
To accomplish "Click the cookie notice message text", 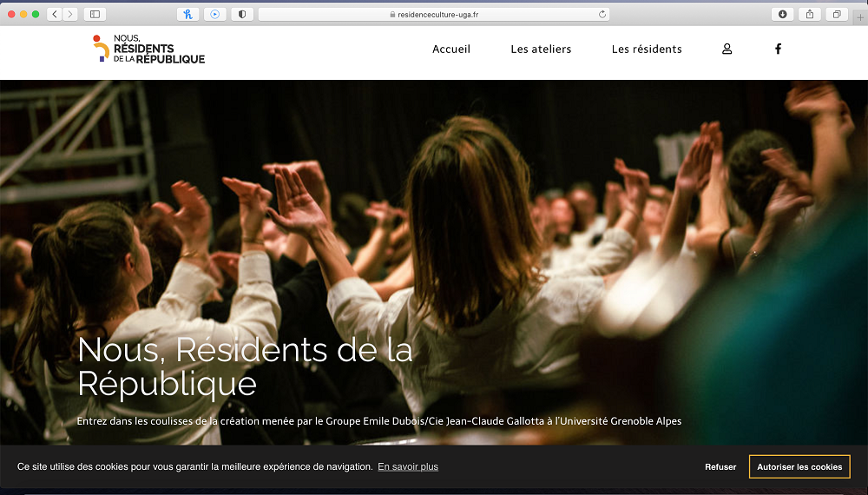I will coord(194,466).
